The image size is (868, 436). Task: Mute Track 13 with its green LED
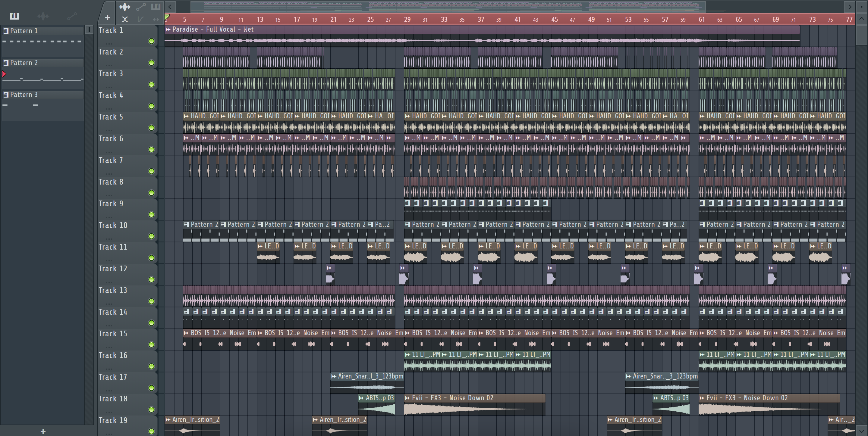tap(151, 301)
